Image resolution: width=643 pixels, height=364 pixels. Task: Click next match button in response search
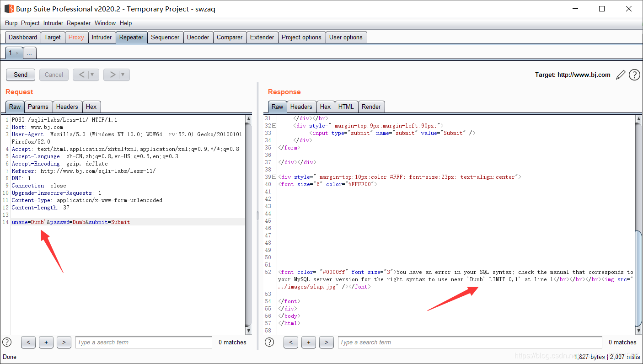click(x=326, y=342)
